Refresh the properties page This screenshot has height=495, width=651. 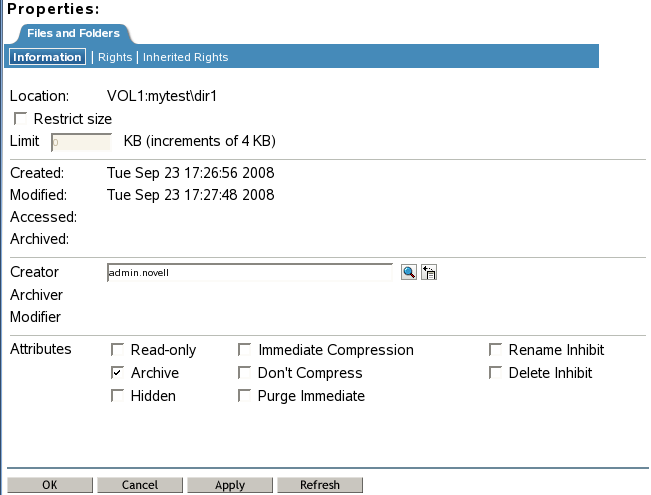tap(320, 485)
